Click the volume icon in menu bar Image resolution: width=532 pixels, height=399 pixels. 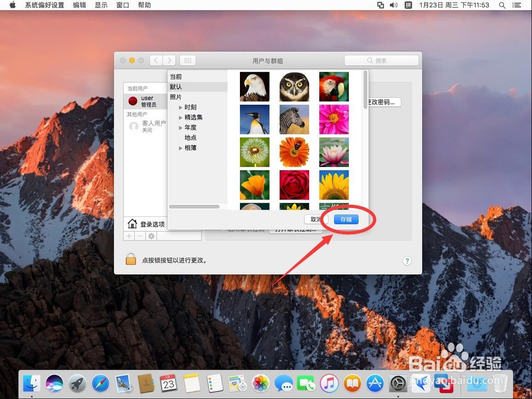(x=394, y=5)
